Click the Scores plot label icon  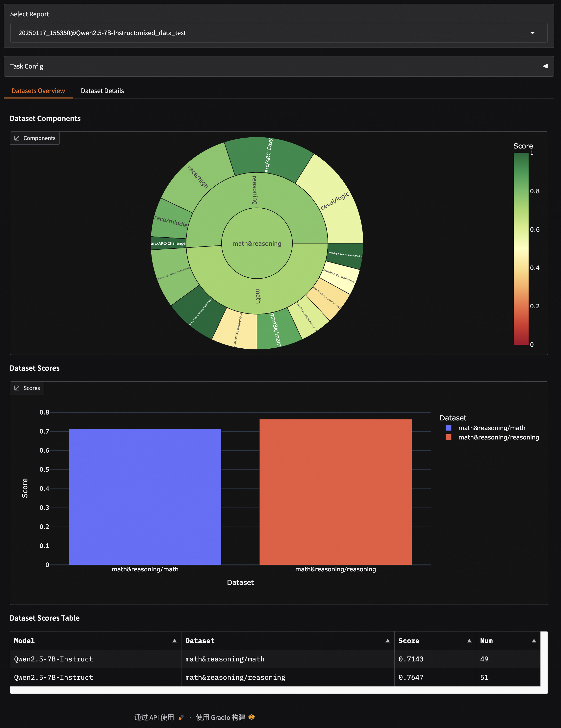[17, 388]
